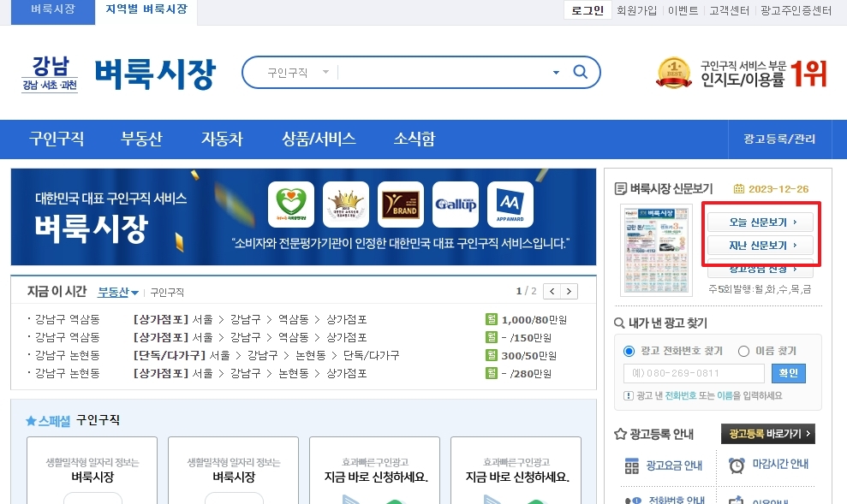This screenshot has height=504, width=847.
Task: Click the 광고등록 바로가기 button
Action: [767, 433]
